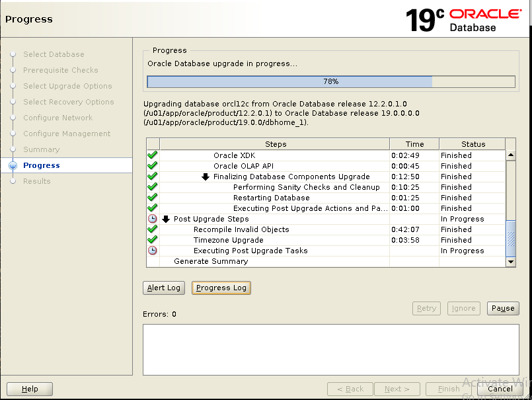Open Help for the upgrade assistant
Screen dimensions: 532x400
point(30,389)
